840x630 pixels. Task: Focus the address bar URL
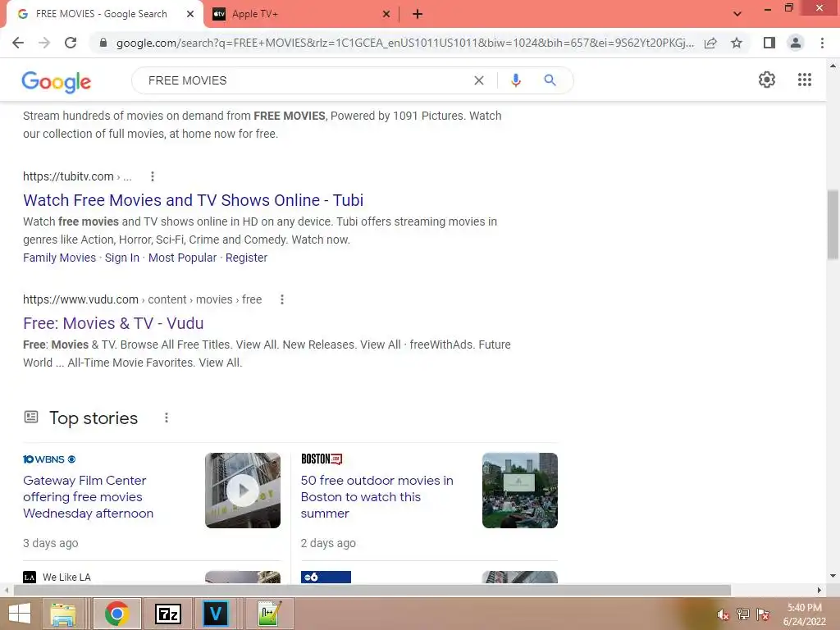(x=404, y=43)
